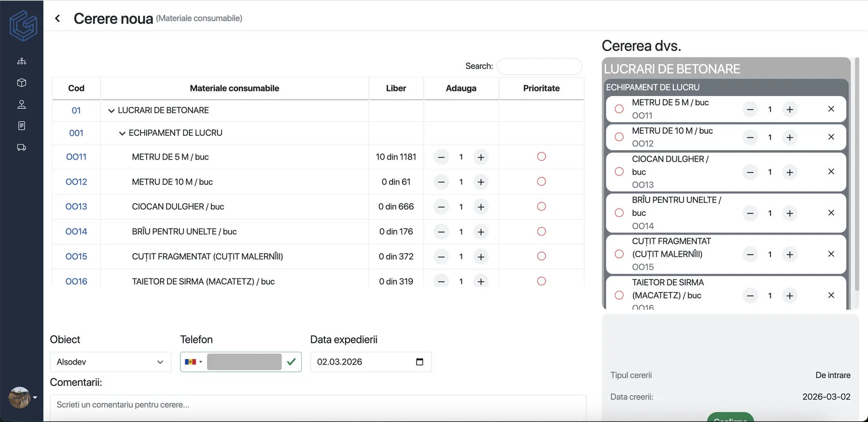The width and height of the screenshot is (868, 422).
Task: Sort by Materiale consumabile column header
Action: point(235,88)
